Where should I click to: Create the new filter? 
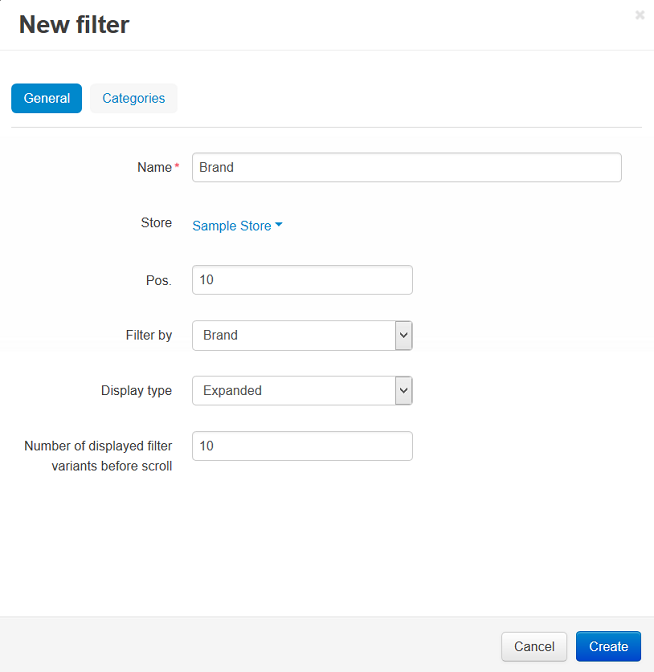[608, 646]
